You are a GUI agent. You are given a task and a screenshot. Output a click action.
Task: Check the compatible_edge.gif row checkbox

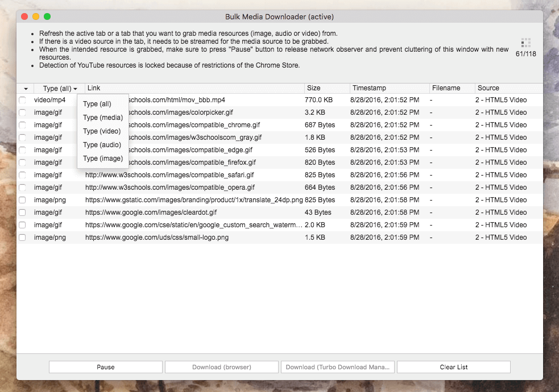[22, 150]
